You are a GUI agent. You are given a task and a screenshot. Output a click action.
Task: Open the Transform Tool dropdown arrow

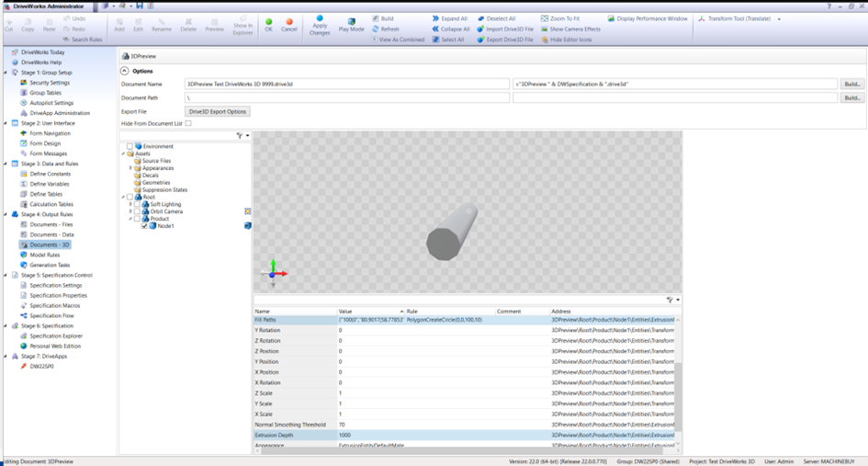[779, 18]
